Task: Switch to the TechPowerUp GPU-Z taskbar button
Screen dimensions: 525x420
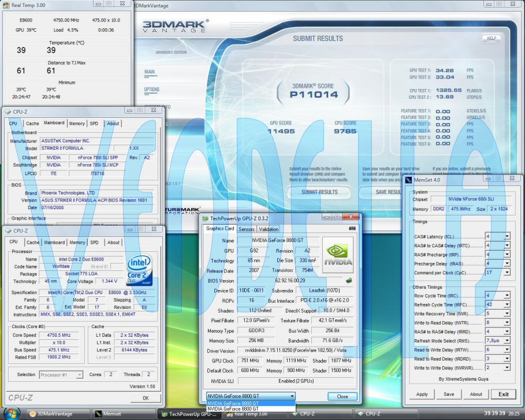Action: 190,414
